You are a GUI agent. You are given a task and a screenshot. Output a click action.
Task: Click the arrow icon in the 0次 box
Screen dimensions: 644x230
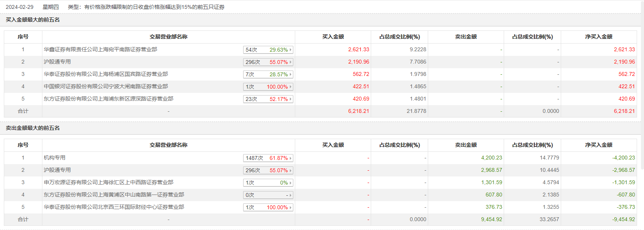tap(291, 195)
